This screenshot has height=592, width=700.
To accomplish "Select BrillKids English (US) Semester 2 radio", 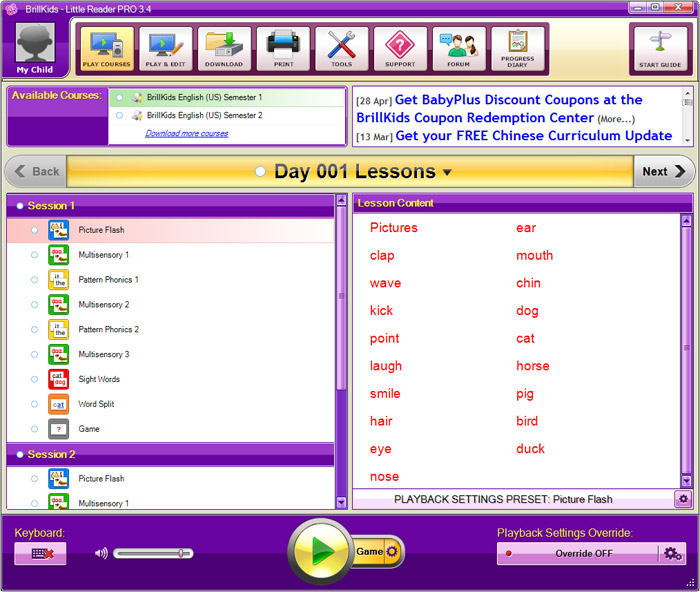I will tap(119, 115).
